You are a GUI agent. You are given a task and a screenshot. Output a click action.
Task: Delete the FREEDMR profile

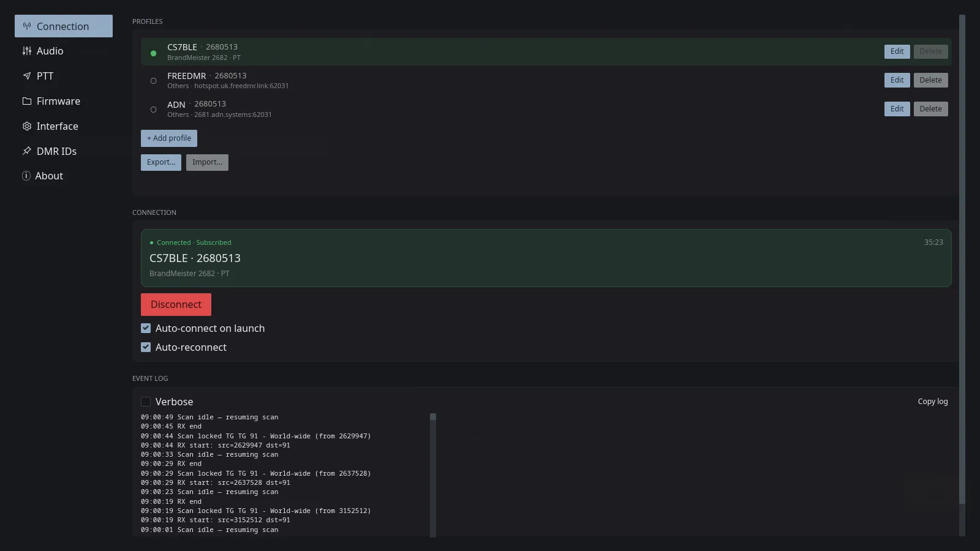click(x=930, y=80)
